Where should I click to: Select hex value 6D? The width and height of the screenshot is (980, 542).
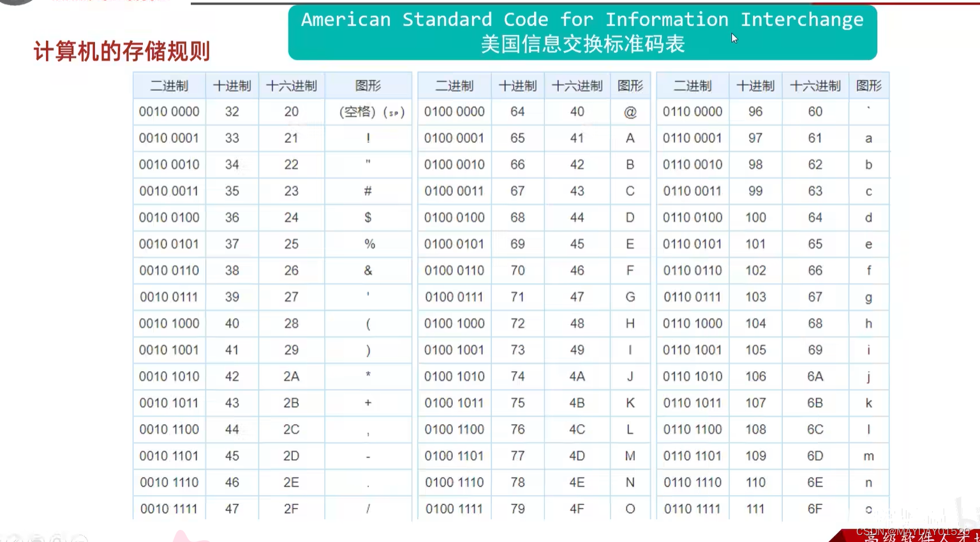(815, 456)
